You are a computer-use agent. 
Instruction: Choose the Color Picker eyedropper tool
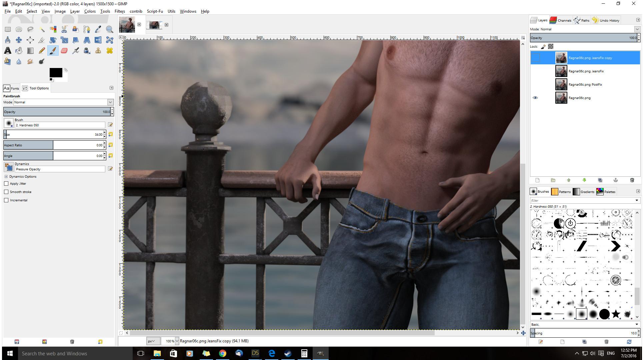pos(98,29)
